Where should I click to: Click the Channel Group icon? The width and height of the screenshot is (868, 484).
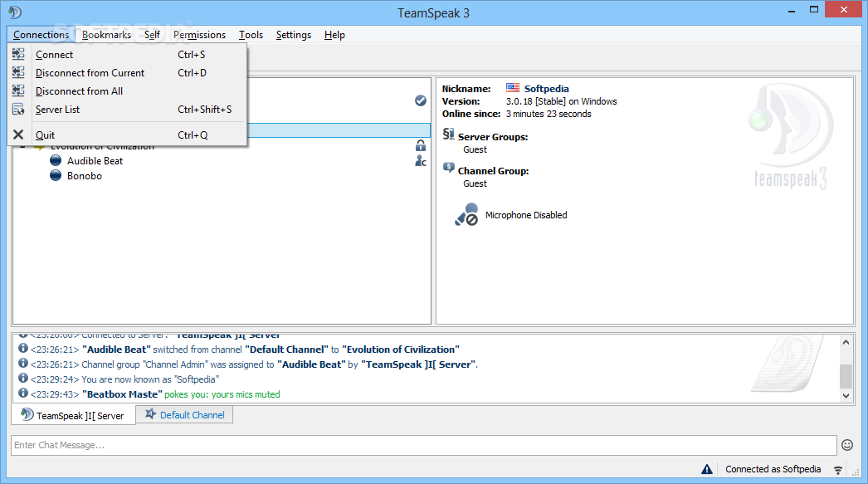[x=448, y=168]
